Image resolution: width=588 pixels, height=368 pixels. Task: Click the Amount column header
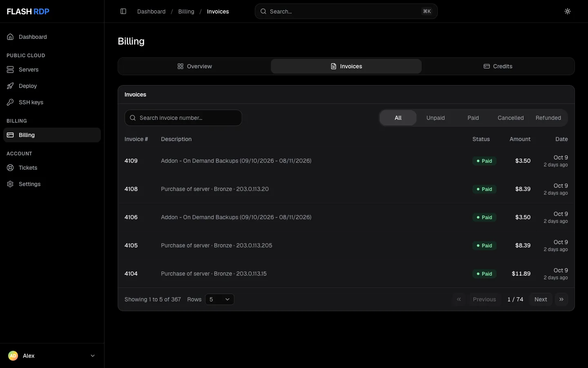[520, 139]
